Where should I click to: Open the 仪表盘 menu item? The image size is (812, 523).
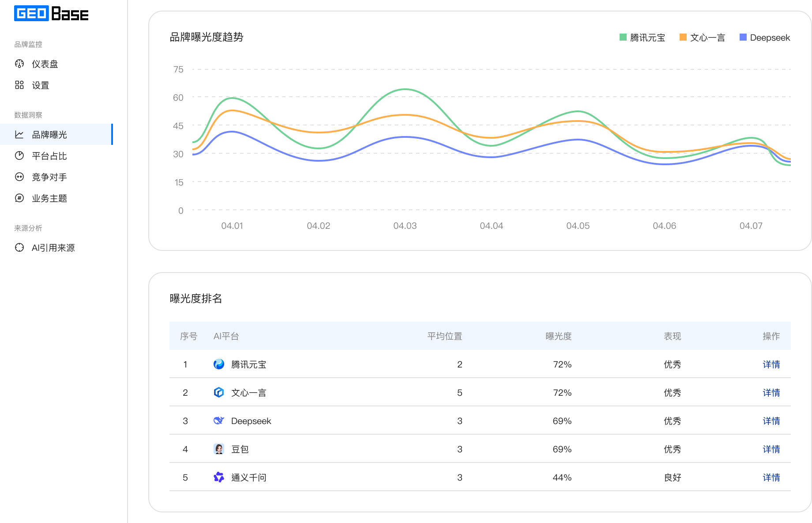point(56,64)
